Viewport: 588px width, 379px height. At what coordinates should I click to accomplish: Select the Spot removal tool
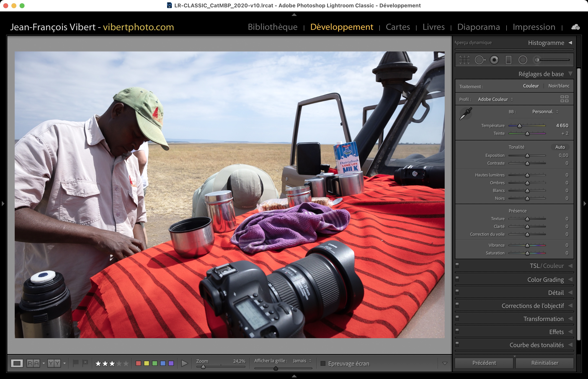point(480,60)
